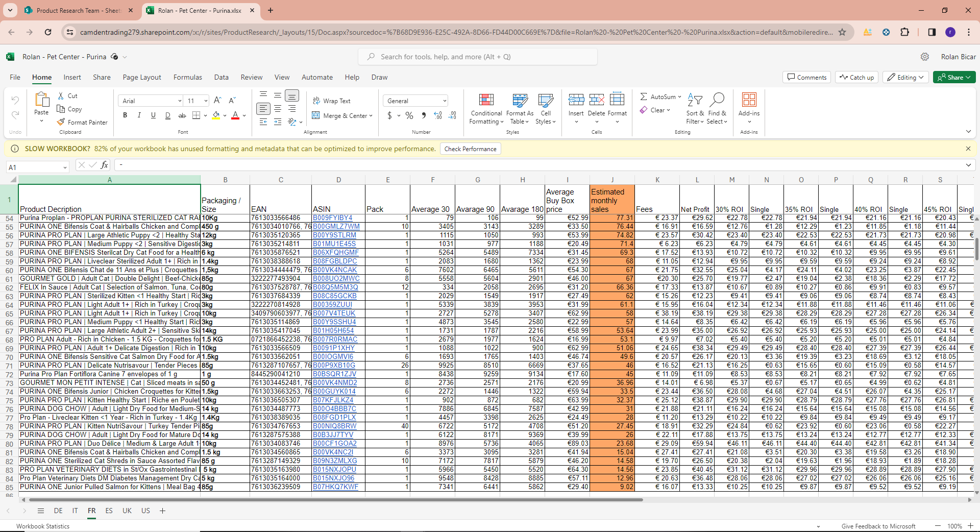This screenshot has height=532, width=980.
Task: Open Find & Select magnifier tool
Action: coord(717,100)
